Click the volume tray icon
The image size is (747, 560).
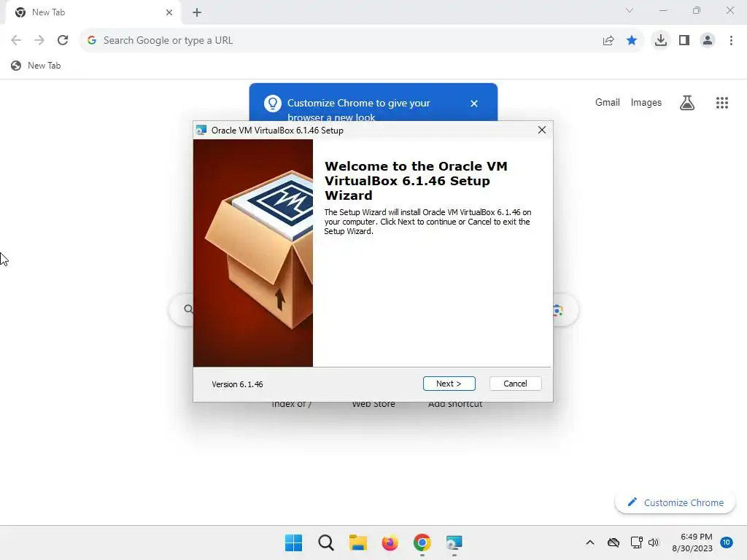[654, 542]
